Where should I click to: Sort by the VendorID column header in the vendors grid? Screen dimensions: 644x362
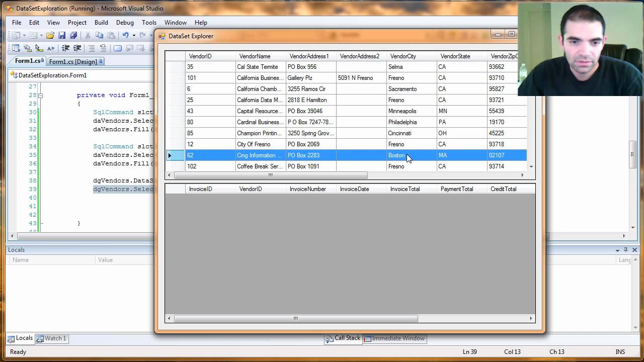210,56
